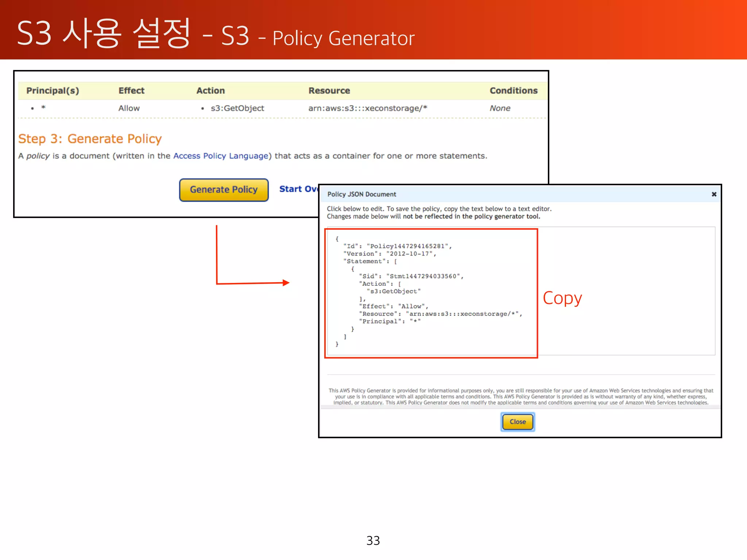747x560 pixels.
Task: Click the Action column header
Action: [210, 90]
